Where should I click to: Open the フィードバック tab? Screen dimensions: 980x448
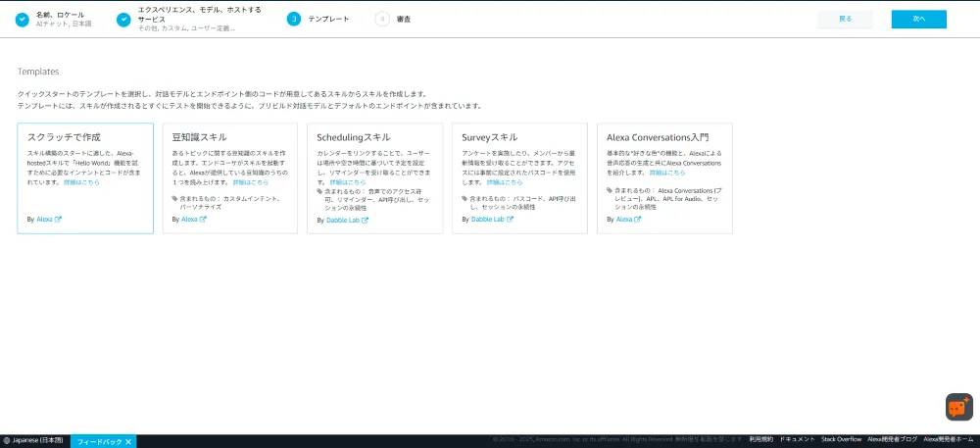tap(99, 441)
